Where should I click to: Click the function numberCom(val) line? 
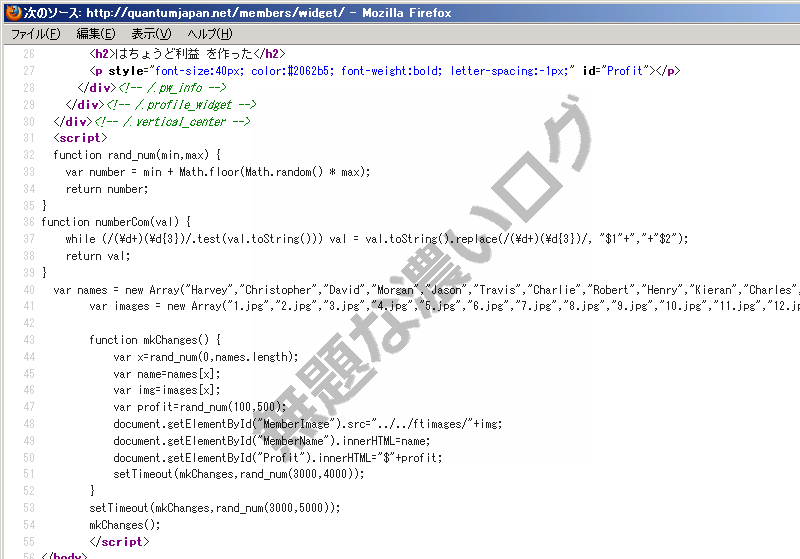(116, 222)
